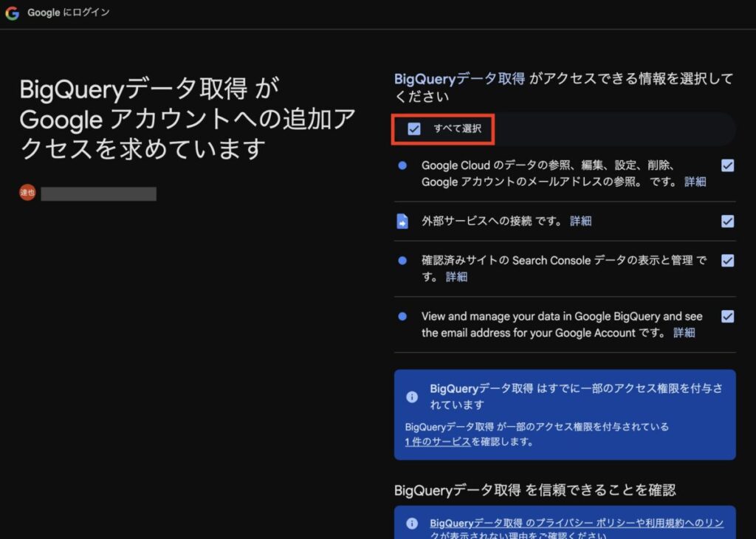
Task: Uncheck the Google BigQuery permission checkbox
Action: [x=727, y=317]
